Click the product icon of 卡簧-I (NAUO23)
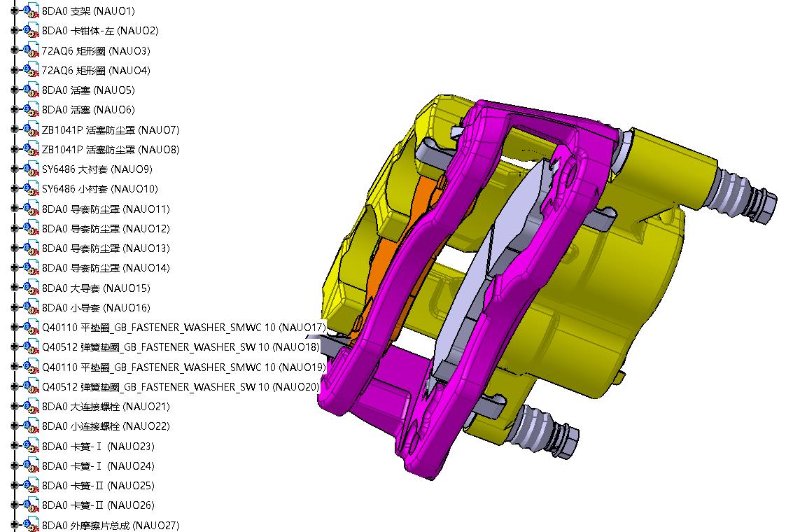 [x=31, y=447]
